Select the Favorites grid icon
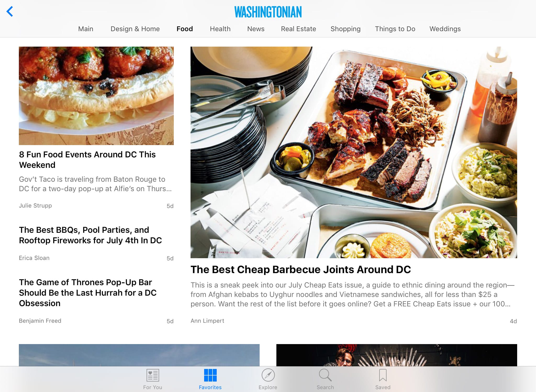The width and height of the screenshot is (536, 392). click(210, 375)
